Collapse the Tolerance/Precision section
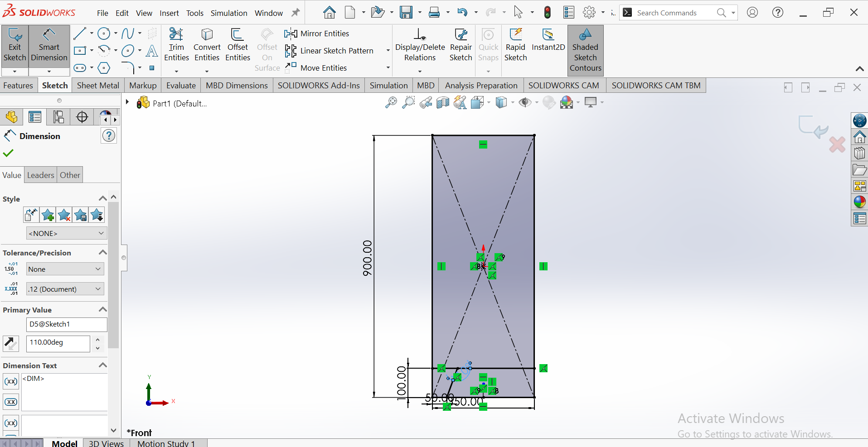The image size is (868, 447). pyautogui.click(x=103, y=252)
